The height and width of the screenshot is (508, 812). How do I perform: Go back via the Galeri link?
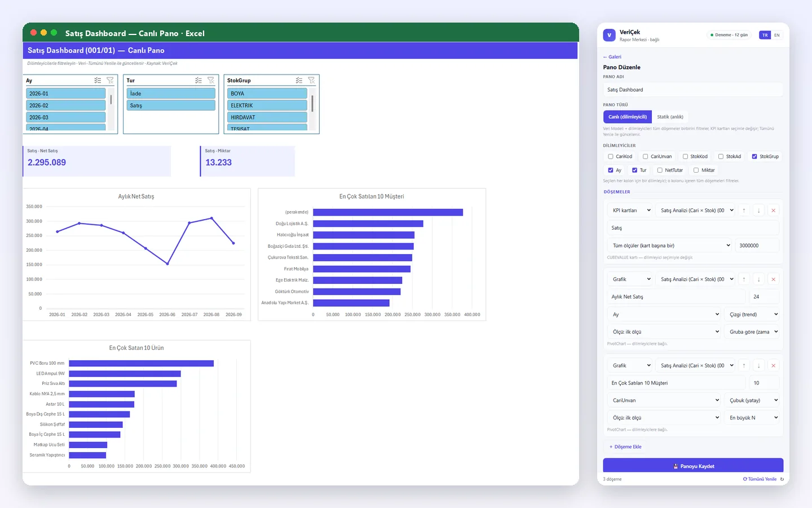coord(612,56)
